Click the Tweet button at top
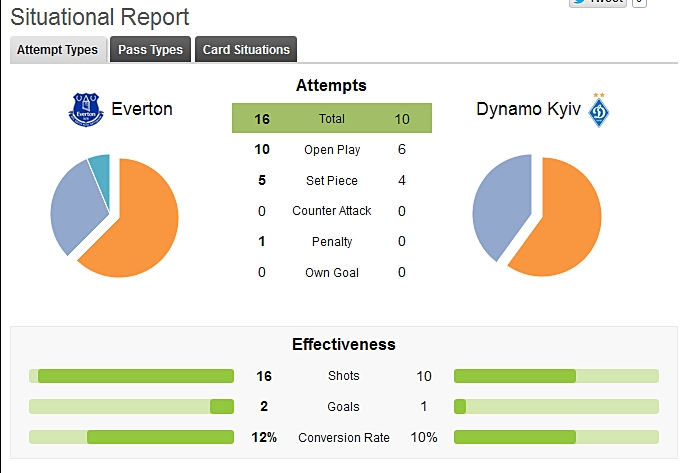The image size is (680, 473). pos(597,2)
